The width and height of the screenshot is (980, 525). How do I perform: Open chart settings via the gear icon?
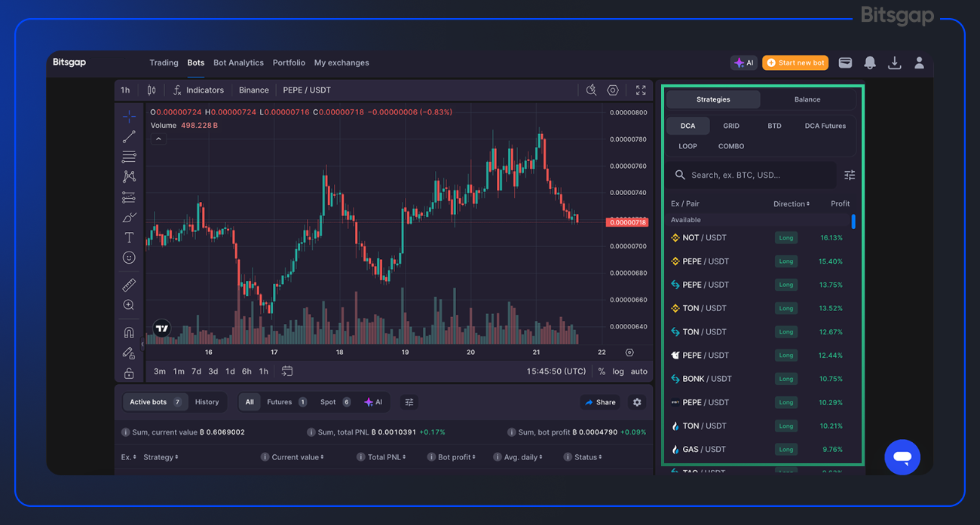click(613, 90)
